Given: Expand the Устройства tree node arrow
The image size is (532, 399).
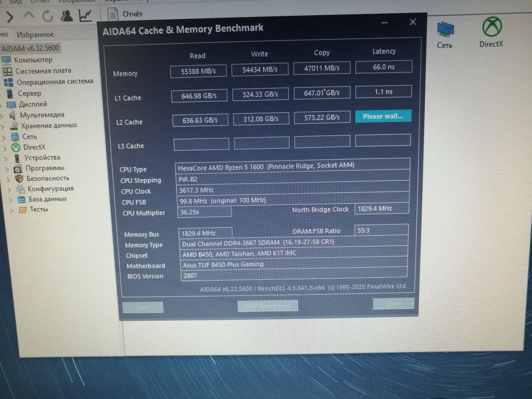Looking at the screenshot, I should click(6, 158).
